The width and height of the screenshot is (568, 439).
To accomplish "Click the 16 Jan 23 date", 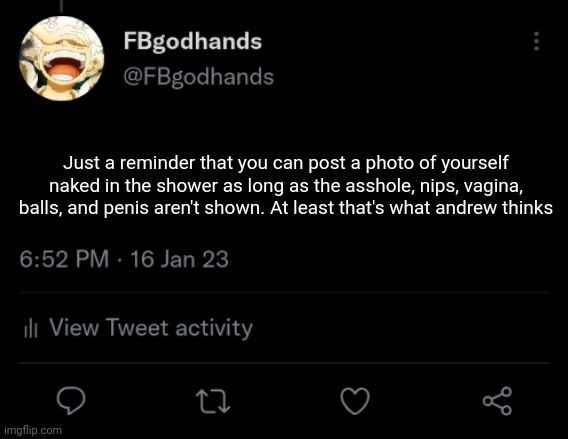I will [x=179, y=259].
